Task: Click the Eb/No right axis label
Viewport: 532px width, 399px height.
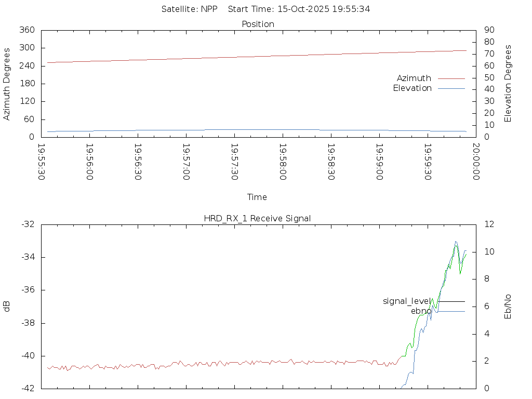Action: tap(508, 307)
